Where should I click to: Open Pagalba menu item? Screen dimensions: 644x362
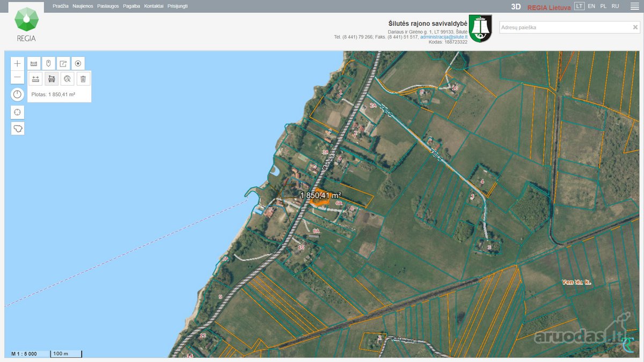point(131,6)
